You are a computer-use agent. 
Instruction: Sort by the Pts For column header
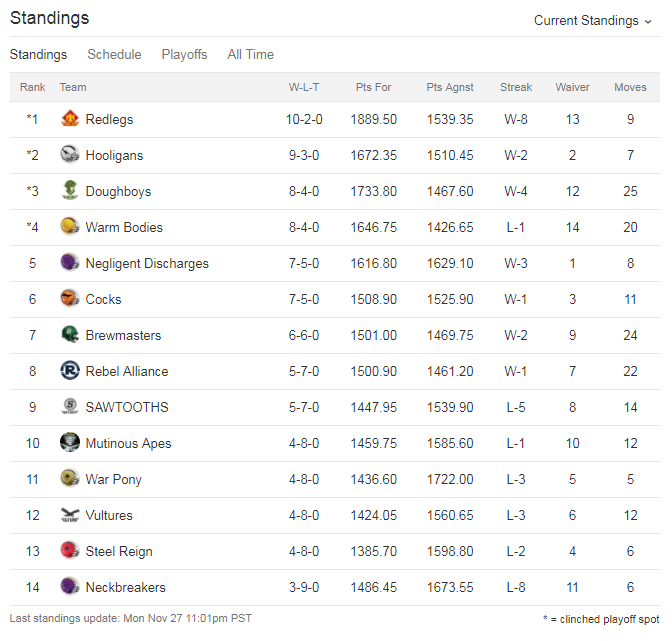coord(373,87)
